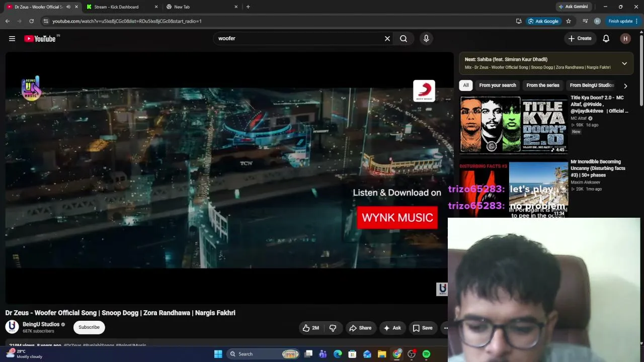The width and height of the screenshot is (644, 362).
Task: Select the All filter chip
Action: [x=466, y=85]
